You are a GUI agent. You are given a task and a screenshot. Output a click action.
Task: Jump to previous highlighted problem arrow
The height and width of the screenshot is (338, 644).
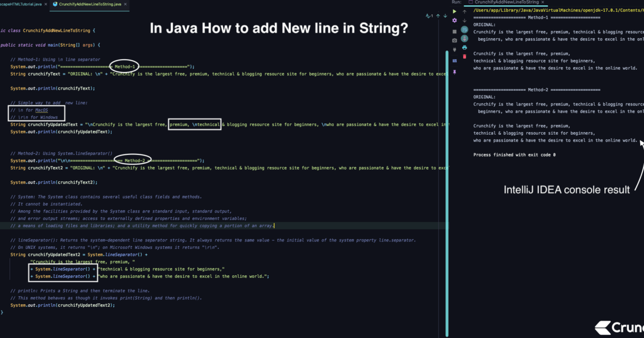438,16
